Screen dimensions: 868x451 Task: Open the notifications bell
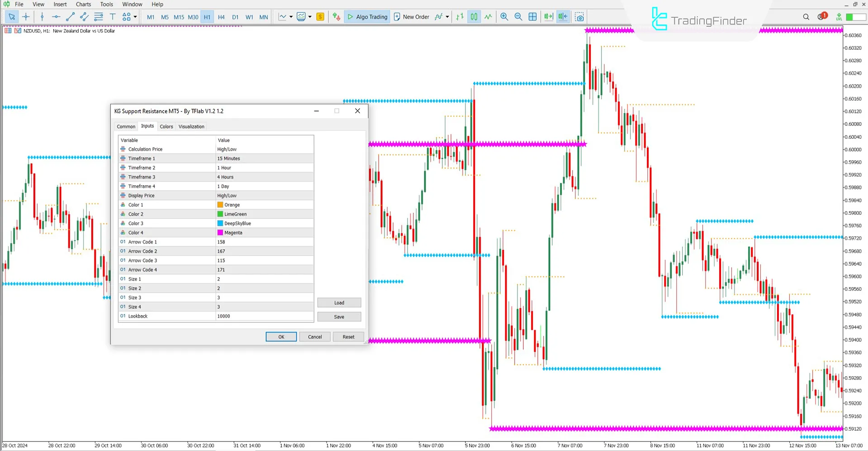820,16
